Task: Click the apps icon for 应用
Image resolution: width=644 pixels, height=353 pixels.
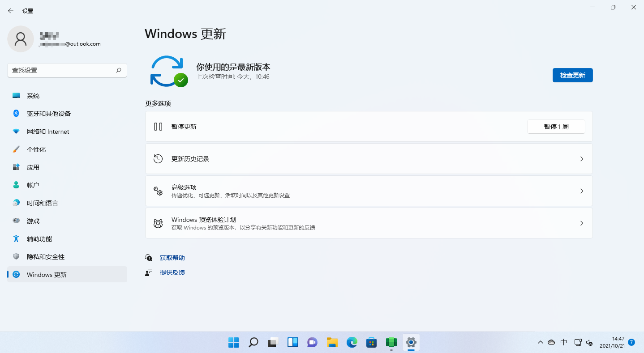Action: [16, 167]
